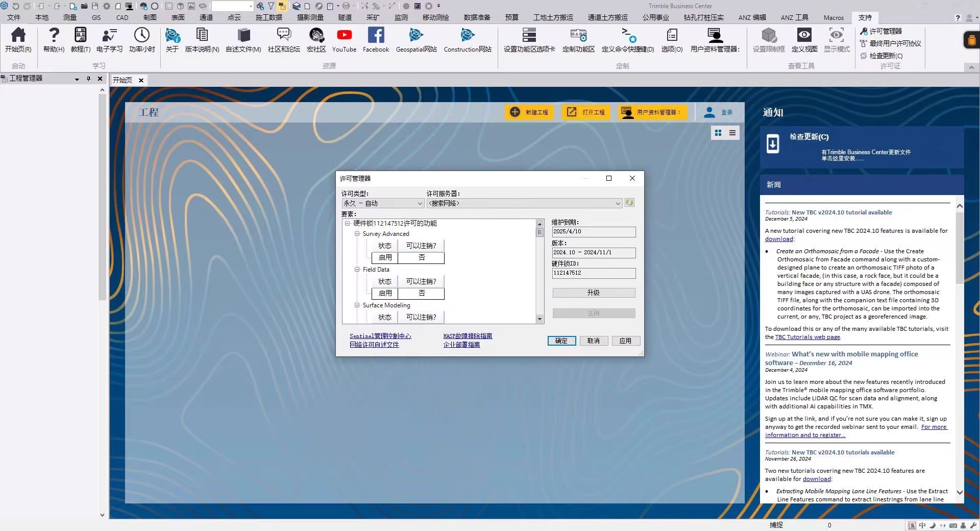
Task: Open HASP故障排除指南 link
Action: tap(468, 336)
